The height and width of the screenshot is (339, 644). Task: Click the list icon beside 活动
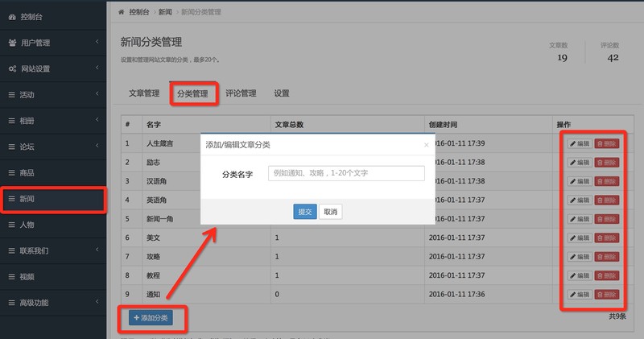pyautogui.click(x=12, y=95)
